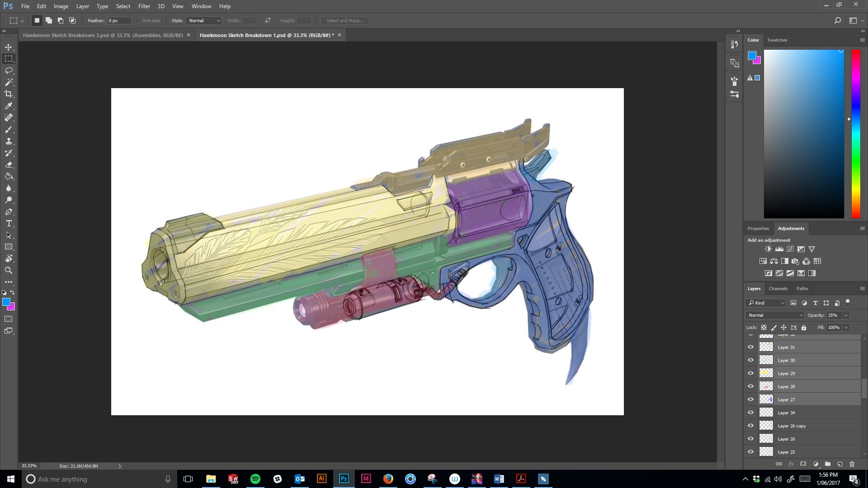Open Spotify from the taskbar
The width and height of the screenshot is (868, 488).
pos(255,479)
